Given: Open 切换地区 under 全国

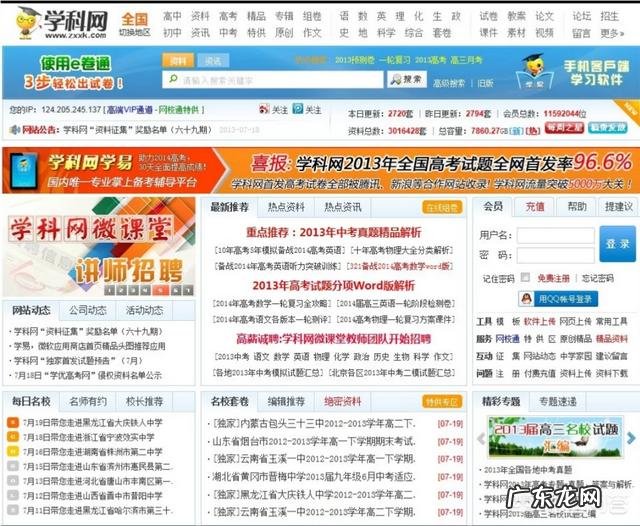Looking at the screenshot, I should coord(134,32).
